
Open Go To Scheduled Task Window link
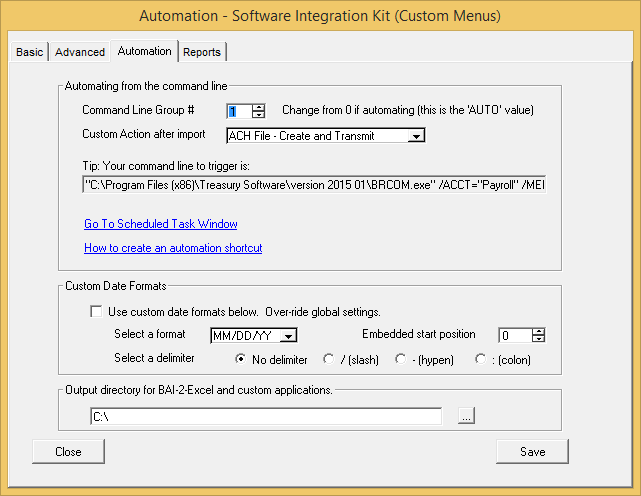click(x=161, y=224)
